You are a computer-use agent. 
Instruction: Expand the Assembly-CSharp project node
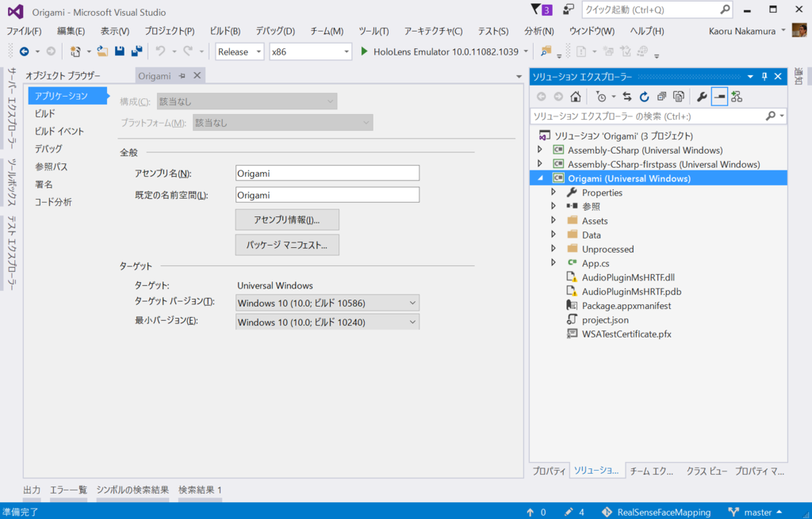coord(539,150)
